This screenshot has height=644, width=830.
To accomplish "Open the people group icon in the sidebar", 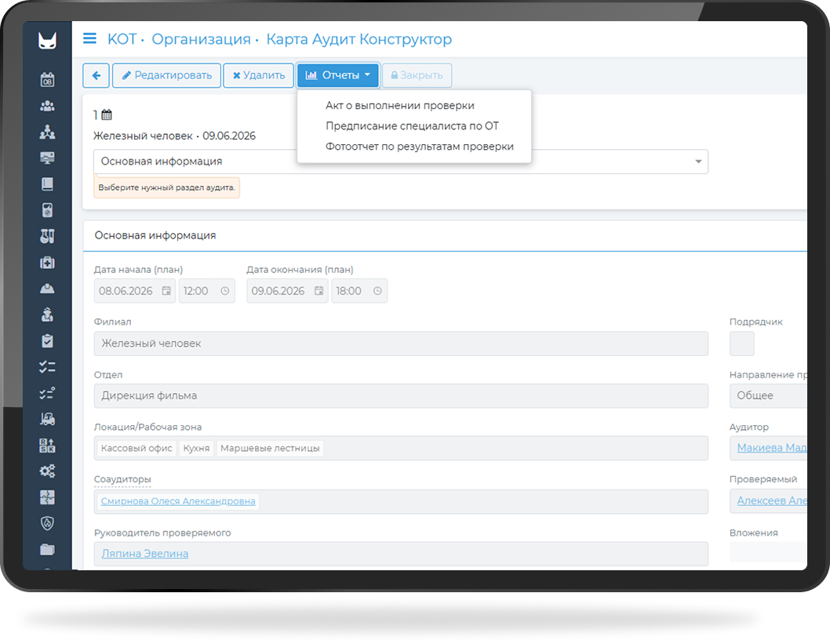I will tap(47, 106).
